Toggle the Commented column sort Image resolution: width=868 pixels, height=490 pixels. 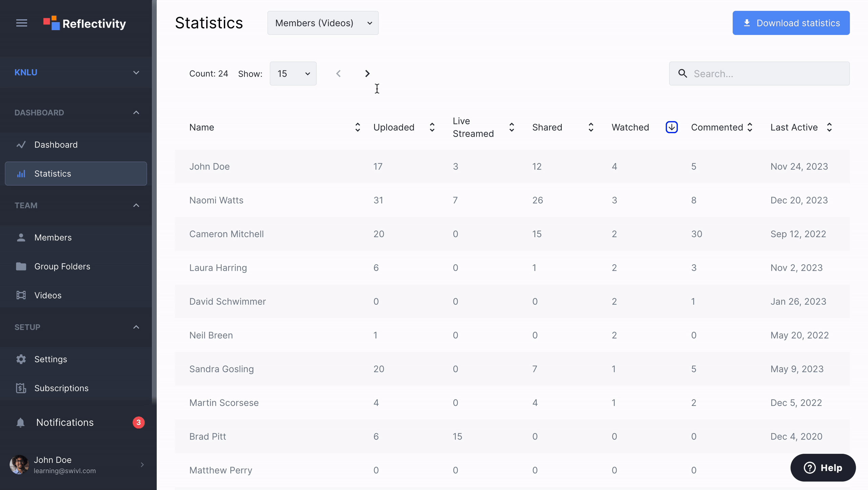tap(749, 127)
